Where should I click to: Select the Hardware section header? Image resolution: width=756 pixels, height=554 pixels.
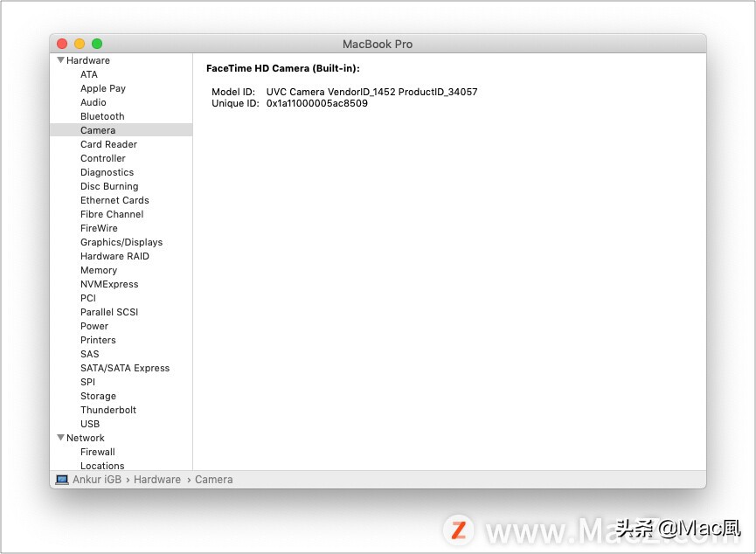click(x=87, y=60)
